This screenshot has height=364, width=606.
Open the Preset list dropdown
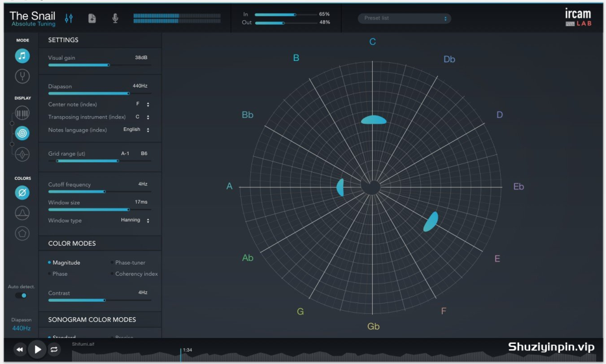(x=404, y=18)
